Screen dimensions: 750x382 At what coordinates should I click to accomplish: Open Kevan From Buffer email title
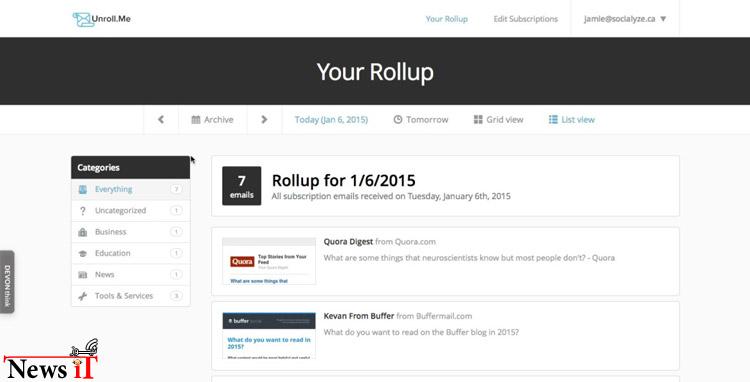[359, 316]
